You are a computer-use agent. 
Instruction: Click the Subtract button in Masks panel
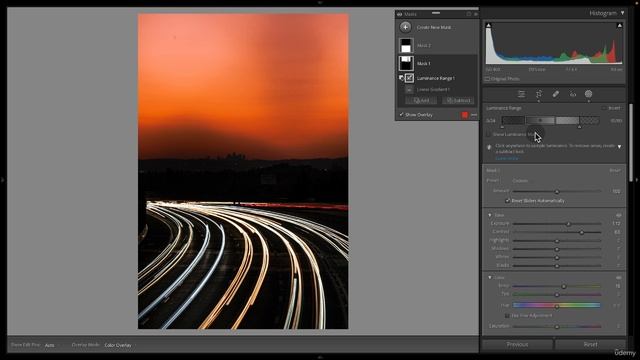tap(459, 100)
